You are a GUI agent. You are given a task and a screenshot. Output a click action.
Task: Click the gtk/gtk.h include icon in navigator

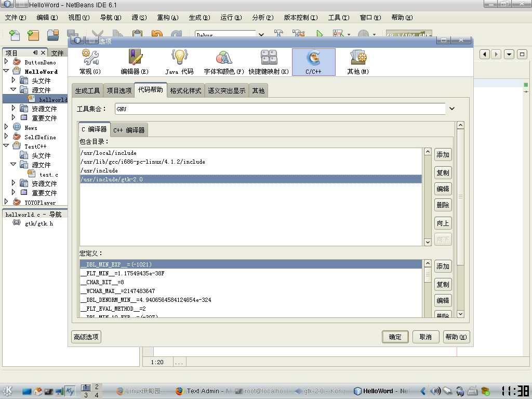click(16, 223)
